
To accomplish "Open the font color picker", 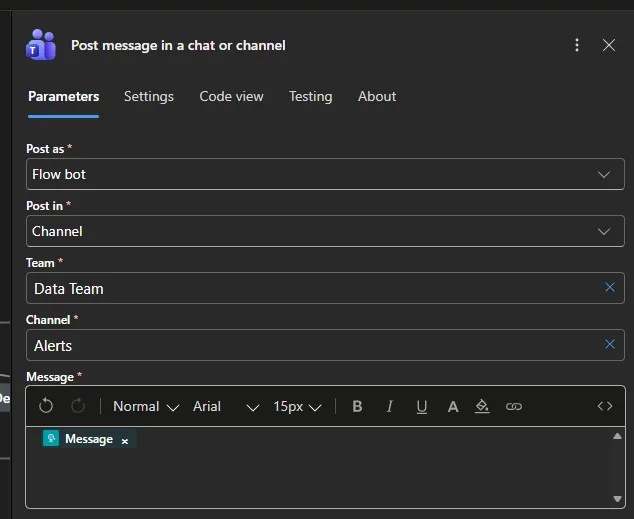I will [453, 406].
